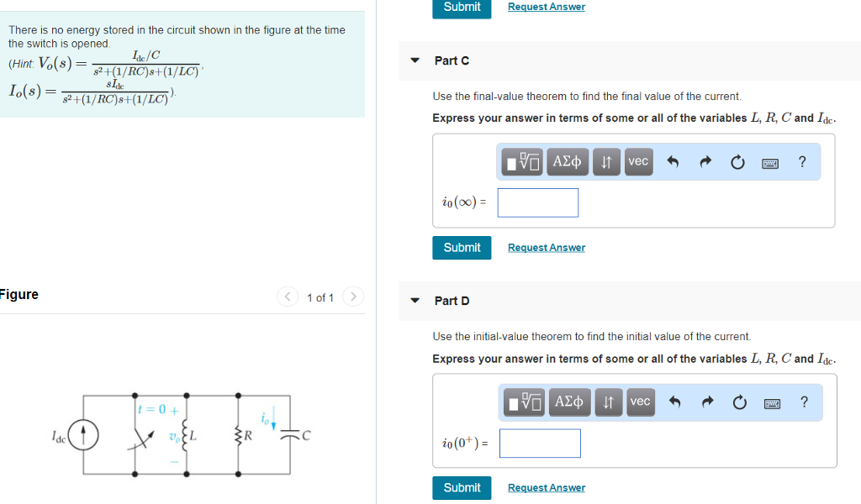Open the keyboard shortcuts icon in Part C

(x=770, y=162)
